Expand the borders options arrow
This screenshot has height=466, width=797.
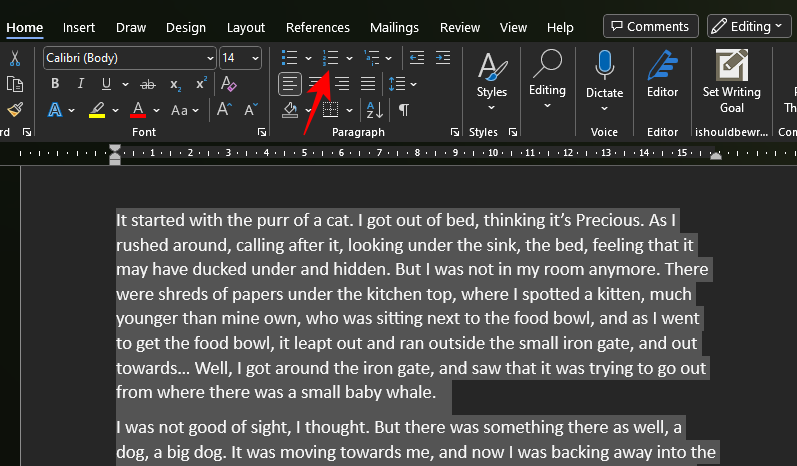pyautogui.click(x=349, y=110)
